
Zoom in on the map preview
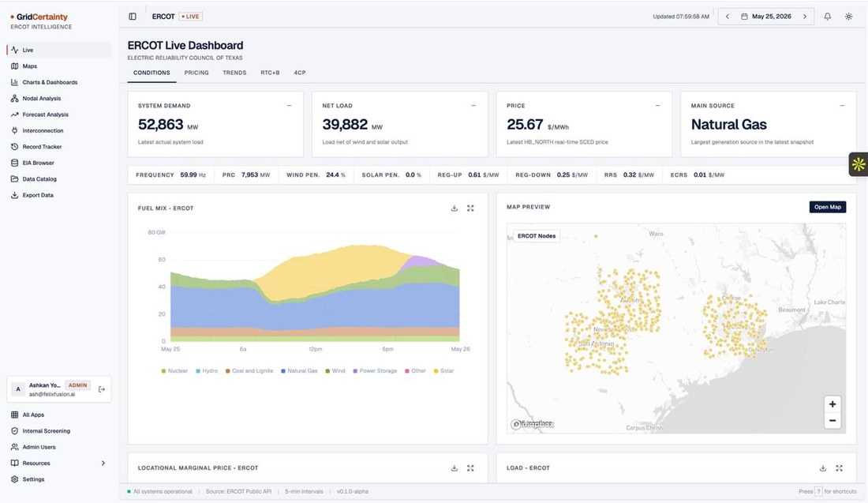coord(832,404)
